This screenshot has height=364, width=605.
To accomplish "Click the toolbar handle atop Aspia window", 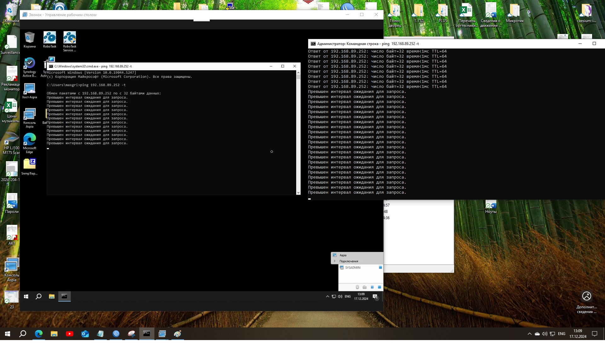I will pyautogui.click(x=202, y=20).
